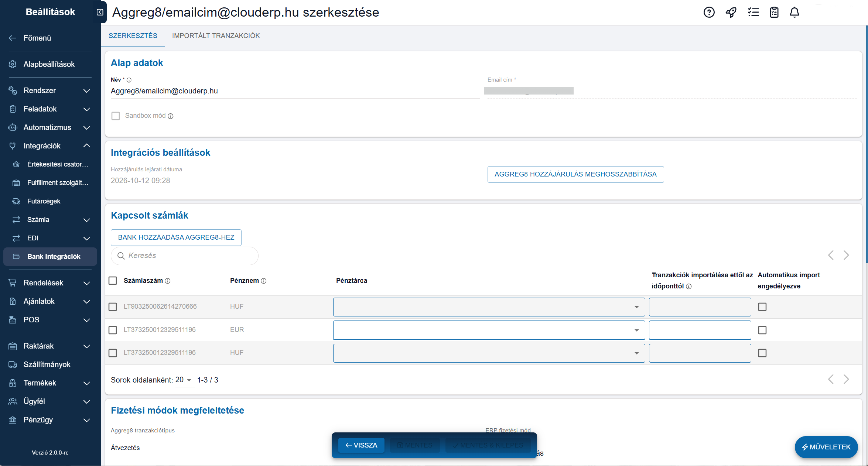Click info icon next to Sandbox mód
The height and width of the screenshot is (466, 868).
(171, 116)
